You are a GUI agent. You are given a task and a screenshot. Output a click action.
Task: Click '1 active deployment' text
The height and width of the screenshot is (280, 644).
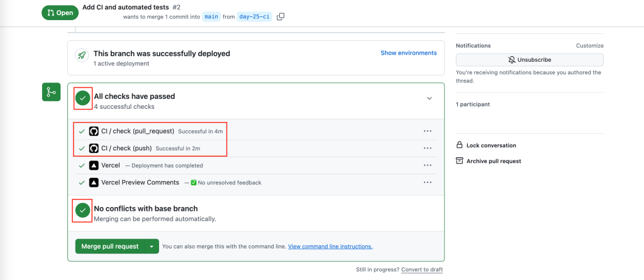[x=121, y=64]
